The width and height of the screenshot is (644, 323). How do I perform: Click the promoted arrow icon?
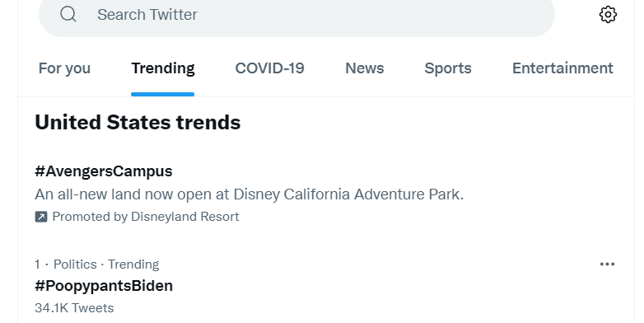tap(41, 217)
